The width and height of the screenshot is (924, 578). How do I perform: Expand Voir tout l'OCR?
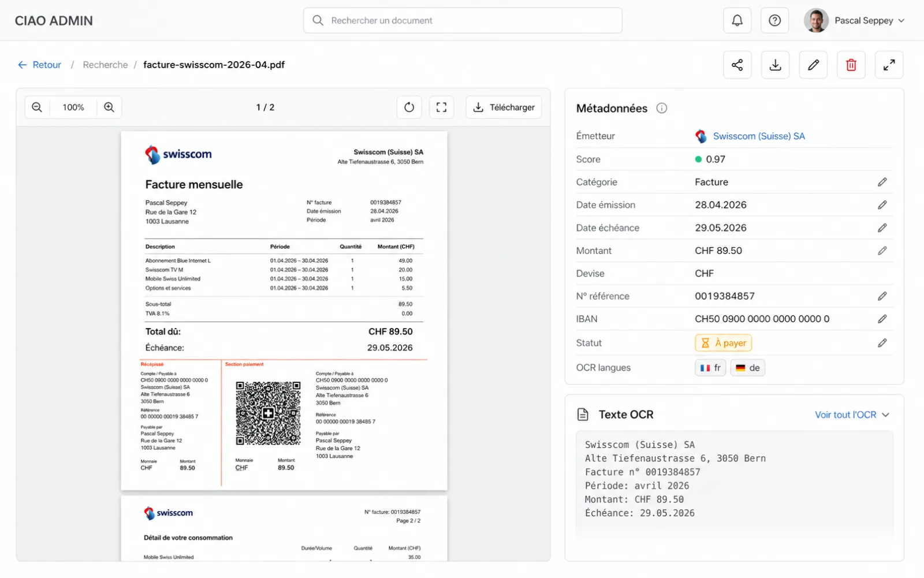click(x=852, y=415)
